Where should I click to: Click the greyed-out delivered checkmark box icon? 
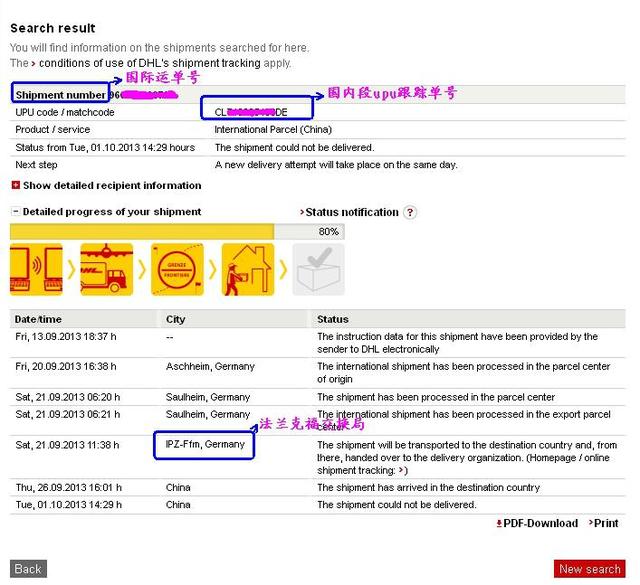[x=318, y=269]
